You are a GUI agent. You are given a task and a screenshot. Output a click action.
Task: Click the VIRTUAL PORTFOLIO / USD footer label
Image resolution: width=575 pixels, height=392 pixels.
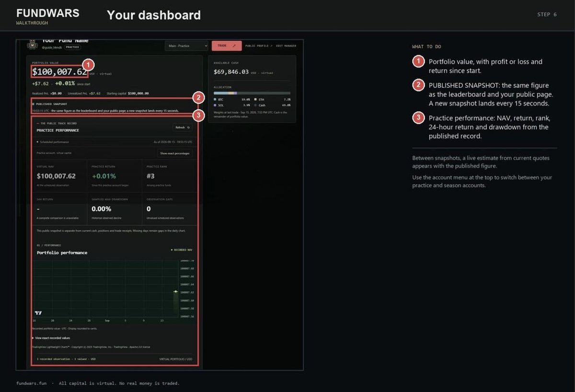coord(176,359)
